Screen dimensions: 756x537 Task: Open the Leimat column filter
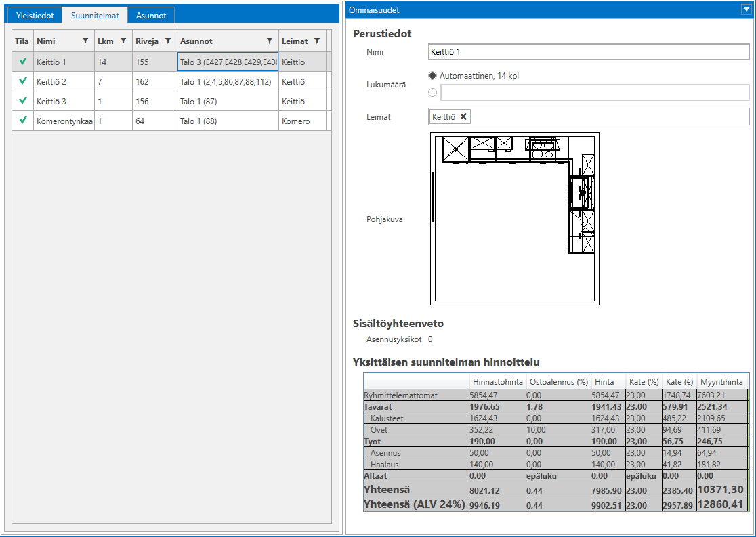[x=317, y=41]
